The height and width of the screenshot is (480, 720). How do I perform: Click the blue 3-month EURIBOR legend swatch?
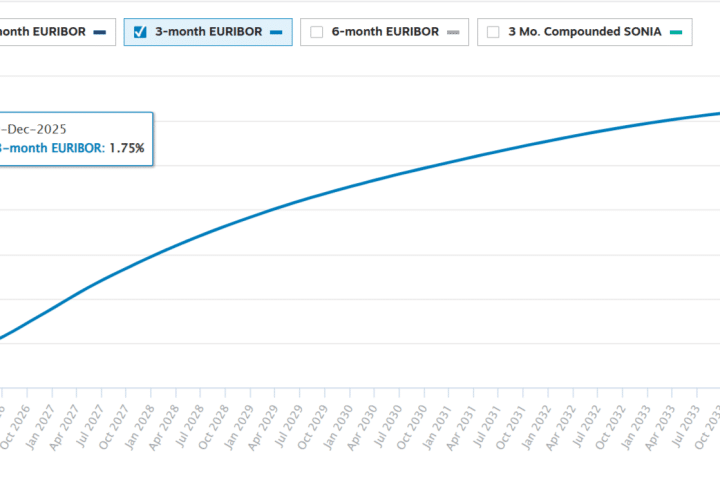coord(276,32)
